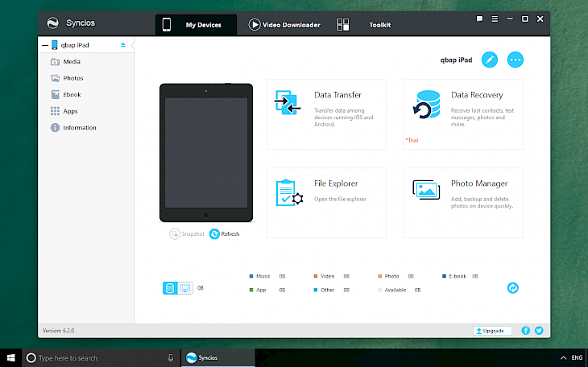588x367 pixels.
Task: Select Syncios in the taskbar
Action: pos(217,358)
